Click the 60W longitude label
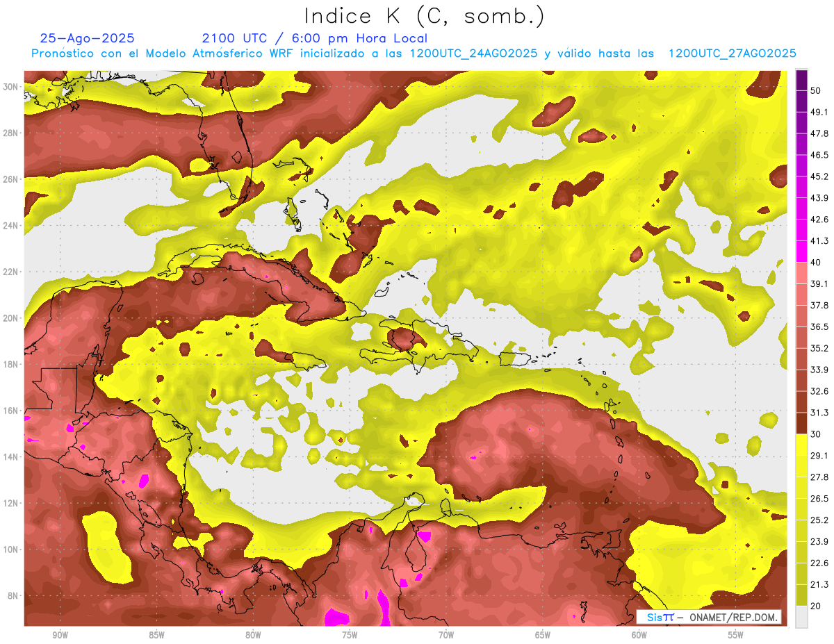 639,635
